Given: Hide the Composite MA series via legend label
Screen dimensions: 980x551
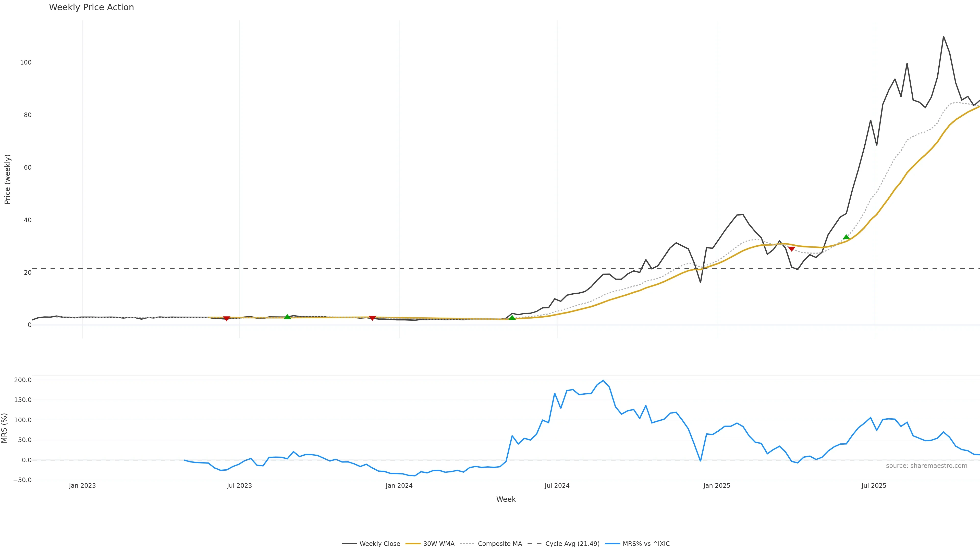Looking at the screenshot, I should tap(499, 544).
